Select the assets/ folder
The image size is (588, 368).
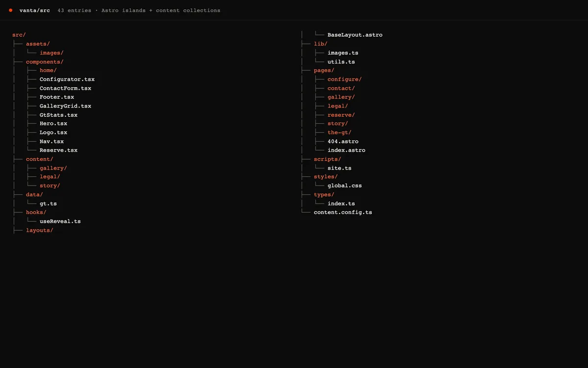(x=38, y=44)
